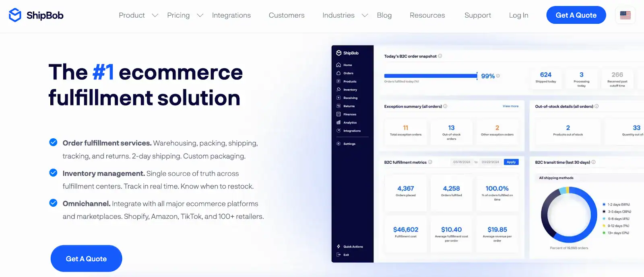
Task: Click info icon beside B2C transit time heading
Action: tap(593, 162)
